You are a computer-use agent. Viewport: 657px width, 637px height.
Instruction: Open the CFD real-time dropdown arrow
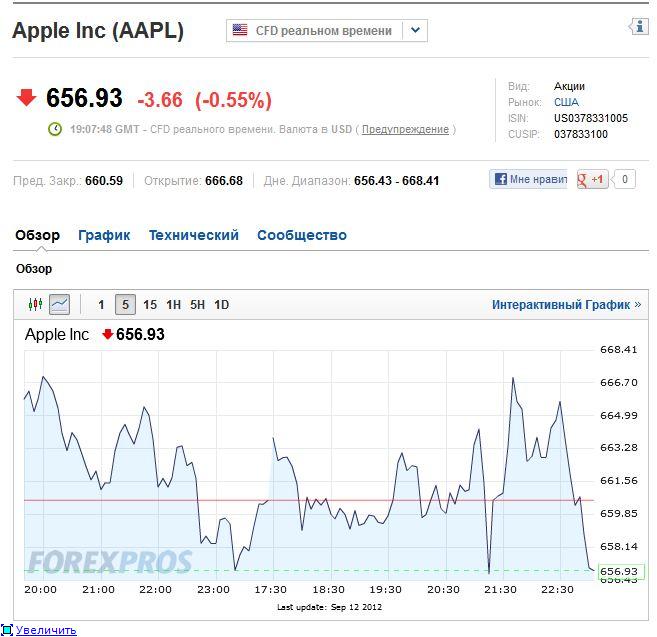tap(416, 30)
